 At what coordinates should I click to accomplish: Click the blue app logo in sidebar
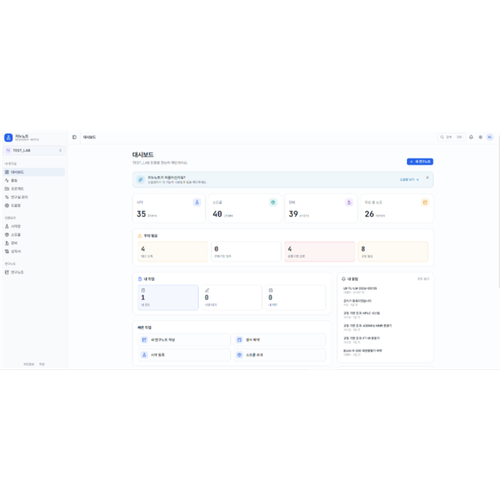click(8, 138)
